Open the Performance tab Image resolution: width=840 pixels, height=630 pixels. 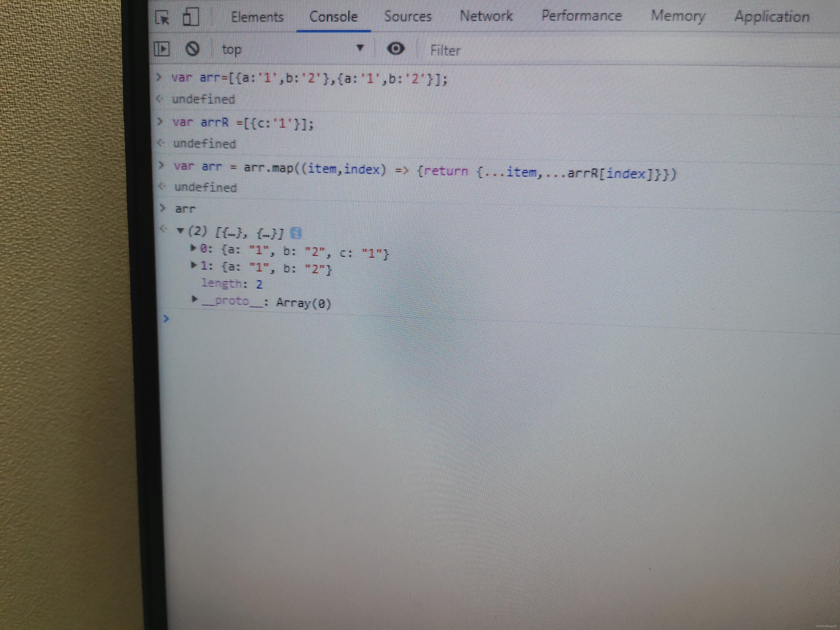click(x=581, y=16)
